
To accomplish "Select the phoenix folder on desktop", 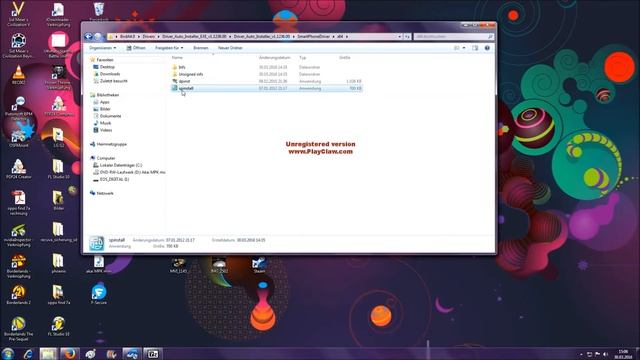I will (58, 263).
